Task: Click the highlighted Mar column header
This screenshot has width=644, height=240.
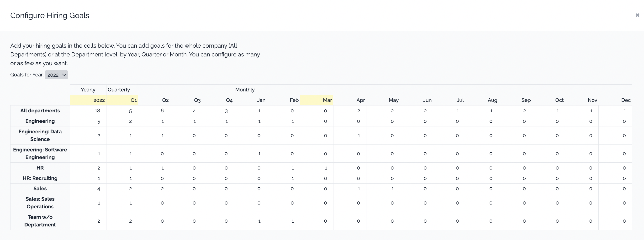Action: (x=317, y=100)
